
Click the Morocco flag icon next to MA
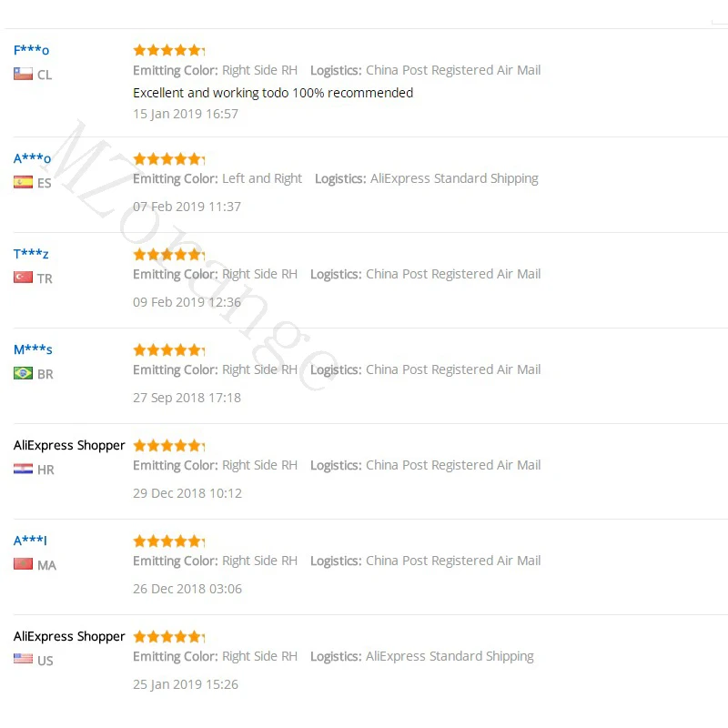[24, 564]
